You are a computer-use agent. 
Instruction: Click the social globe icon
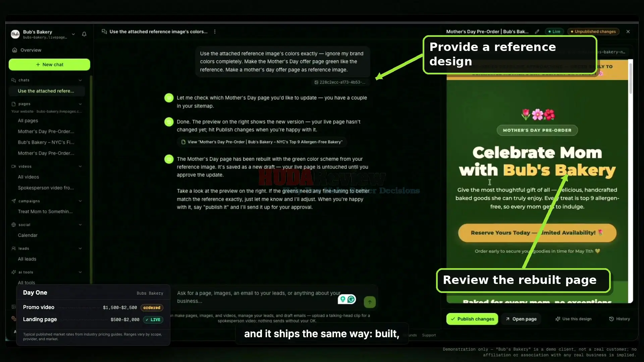14,225
